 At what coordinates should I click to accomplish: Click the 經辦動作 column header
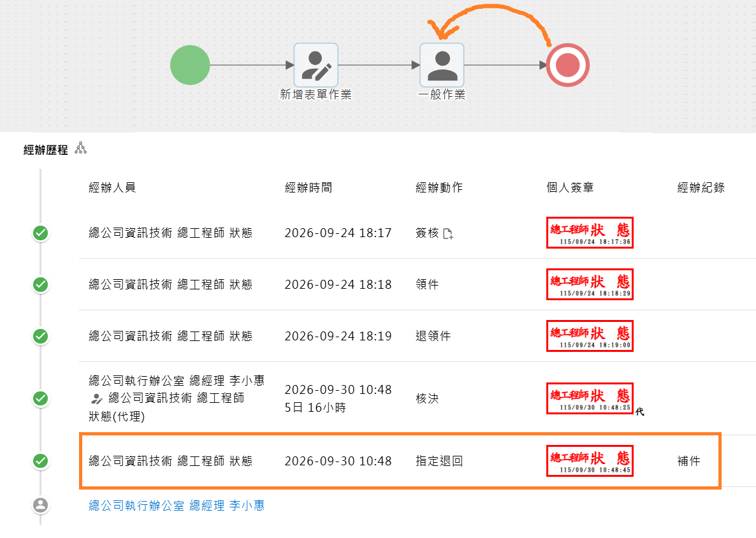[439, 187]
